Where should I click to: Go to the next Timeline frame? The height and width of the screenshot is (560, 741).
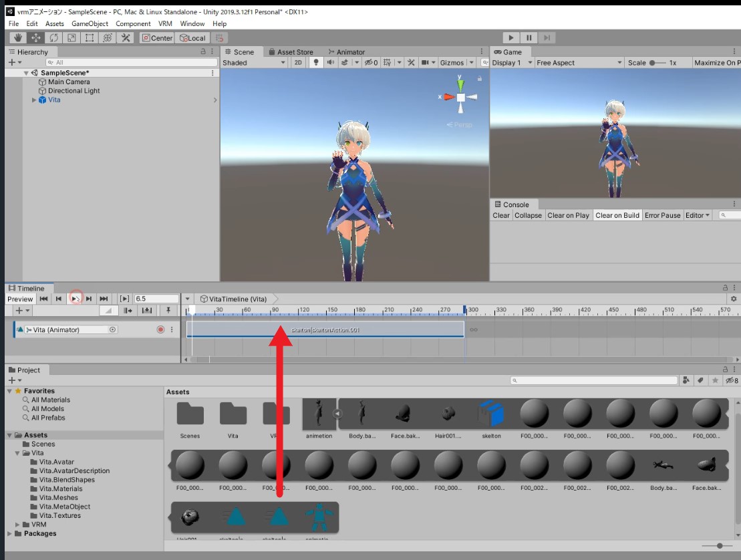(x=89, y=299)
